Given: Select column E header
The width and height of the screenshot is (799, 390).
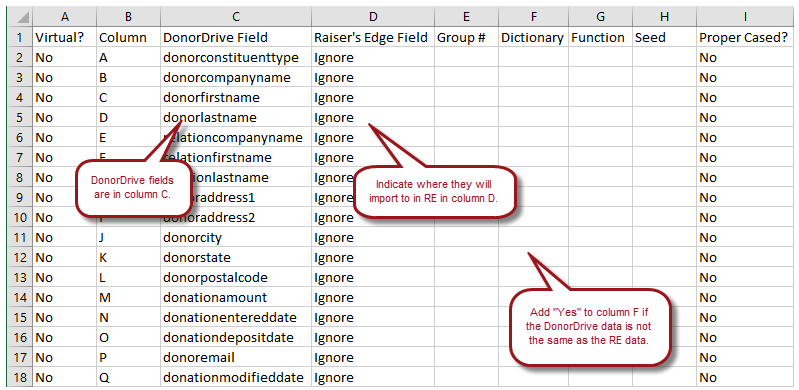Looking at the screenshot, I should (466, 17).
